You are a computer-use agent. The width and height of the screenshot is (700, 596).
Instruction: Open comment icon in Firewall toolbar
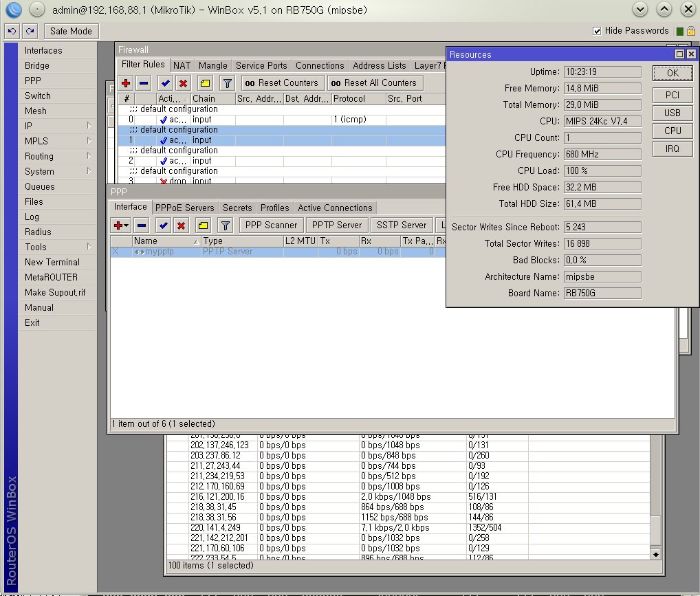tap(205, 83)
